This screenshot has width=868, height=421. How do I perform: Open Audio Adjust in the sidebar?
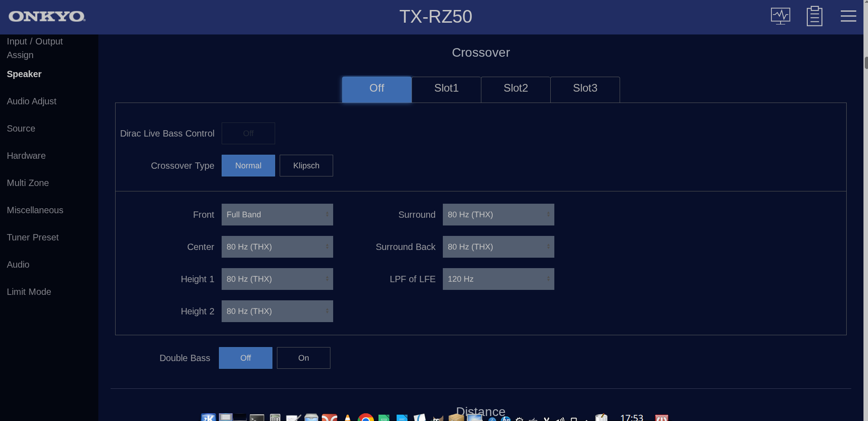[32, 101]
